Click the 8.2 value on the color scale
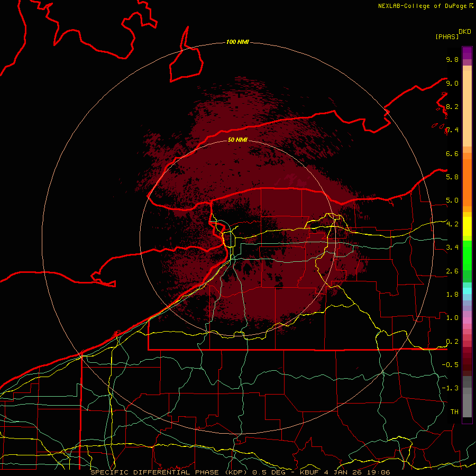476x476 pixels. point(452,106)
